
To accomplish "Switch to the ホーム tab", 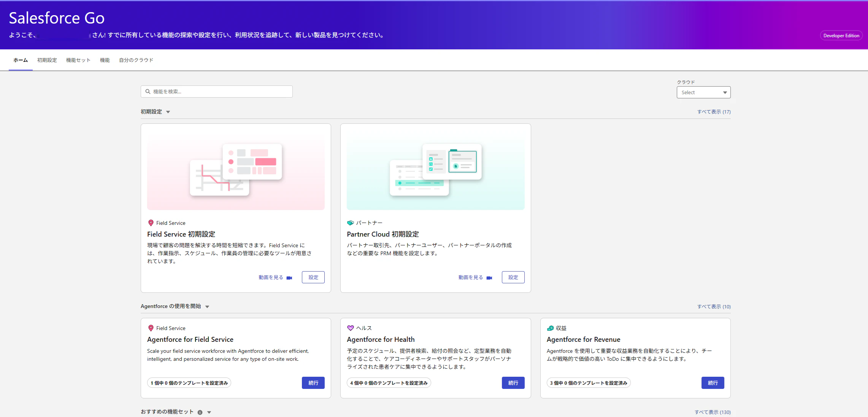I will (x=21, y=60).
